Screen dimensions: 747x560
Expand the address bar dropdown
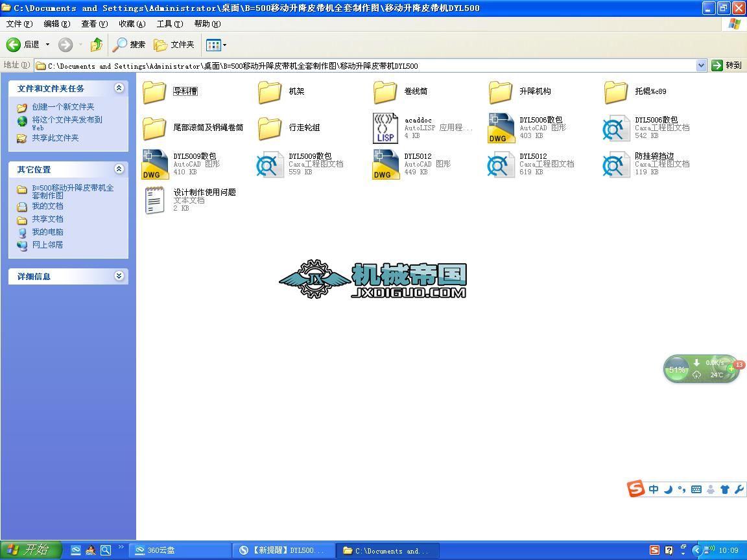[x=701, y=65]
